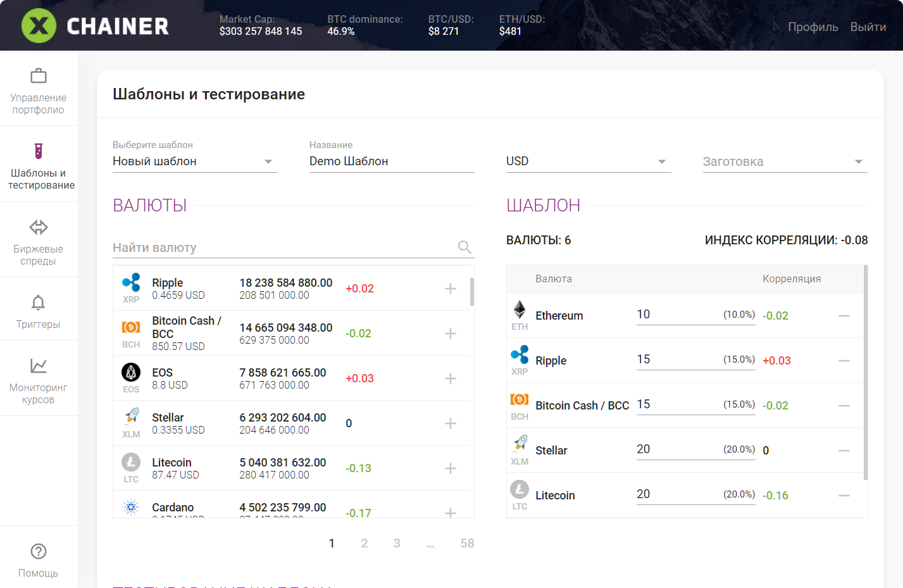Screen dimensions: 903x588
Task: Edit Litecoin share value field
Action: click(696, 494)
